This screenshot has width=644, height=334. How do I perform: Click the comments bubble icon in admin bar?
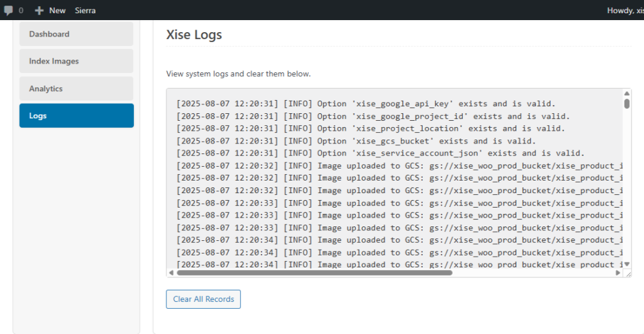tap(9, 10)
